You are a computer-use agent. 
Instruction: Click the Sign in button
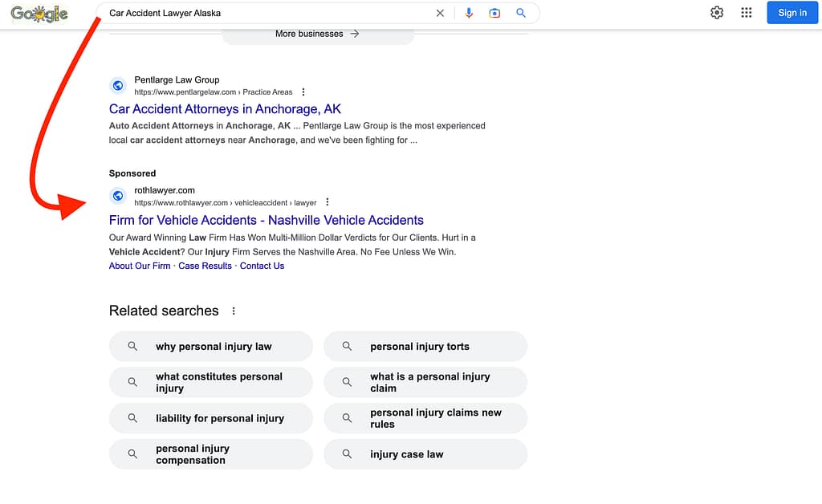[x=792, y=13]
